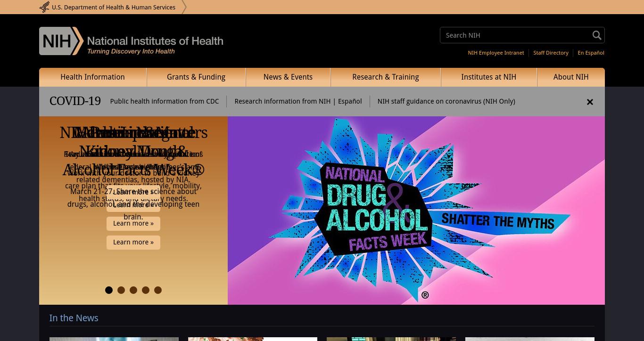Open the Health Information menu
Screen dimensions: 644x341
93,77
